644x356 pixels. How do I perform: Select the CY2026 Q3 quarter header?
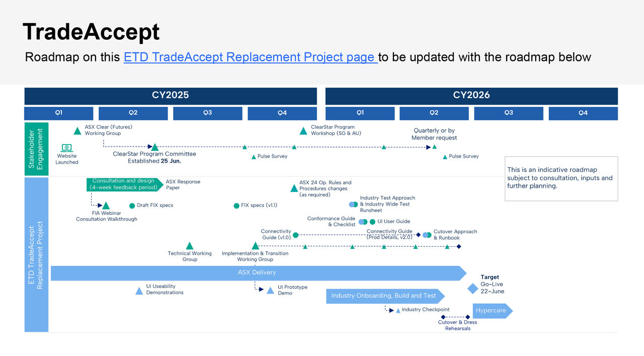pos(509,113)
